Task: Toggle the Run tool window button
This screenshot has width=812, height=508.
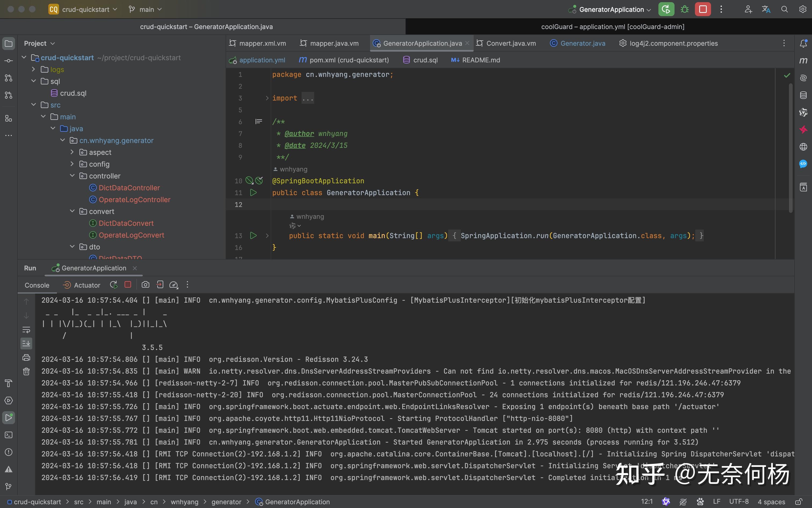Action: (9, 418)
